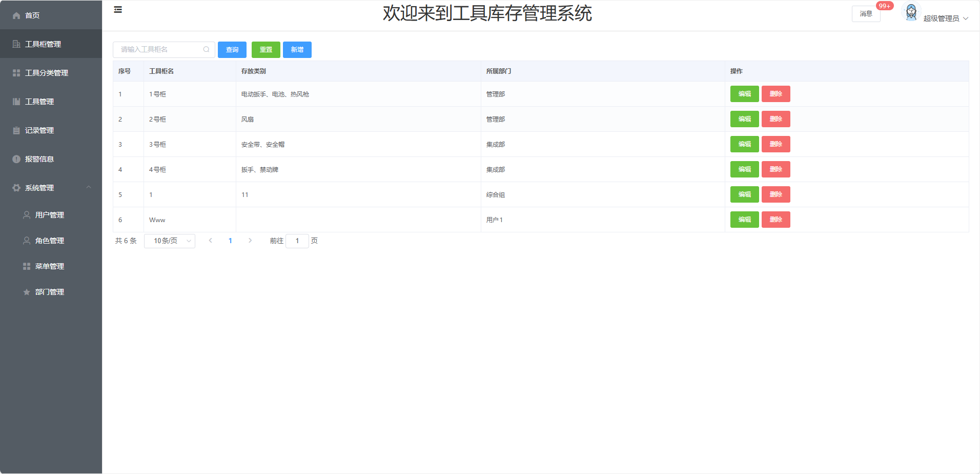Collapse the 系统管理 submenu

point(89,188)
